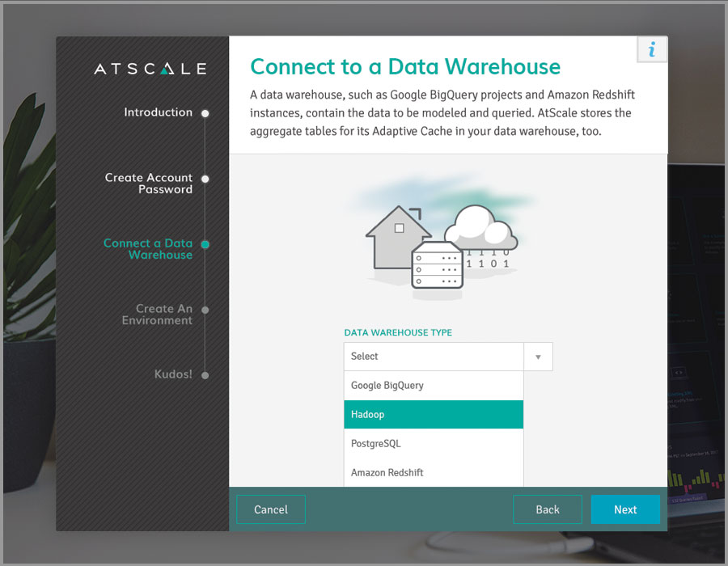Click the Connect to a Data Warehouse heading

(x=405, y=67)
